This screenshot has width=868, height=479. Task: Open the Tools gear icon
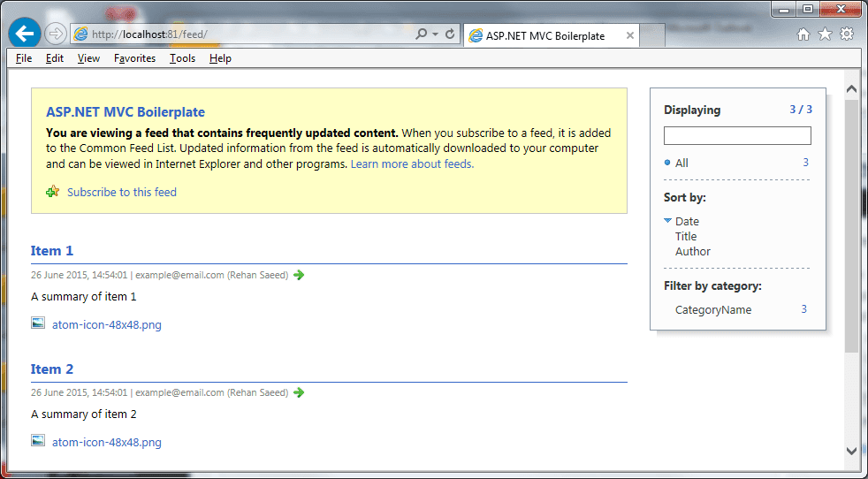[847, 34]
